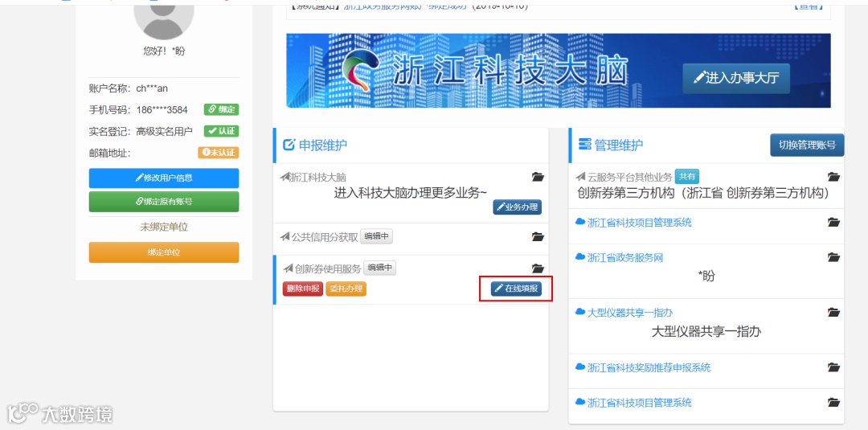Click 未绑定单位 status text
Screen dimensions: 868x430
click(x=164, y=227)
